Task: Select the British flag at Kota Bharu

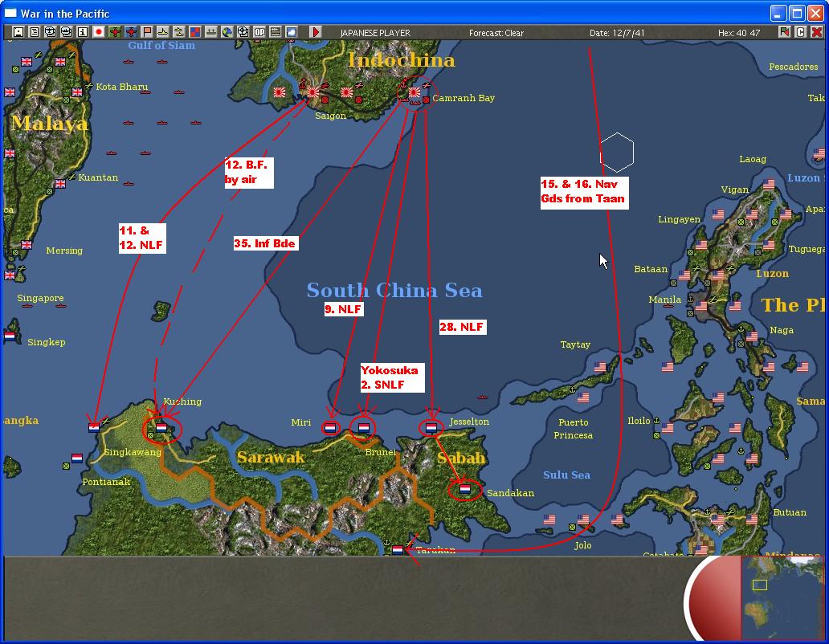Action: coord(77,92)
